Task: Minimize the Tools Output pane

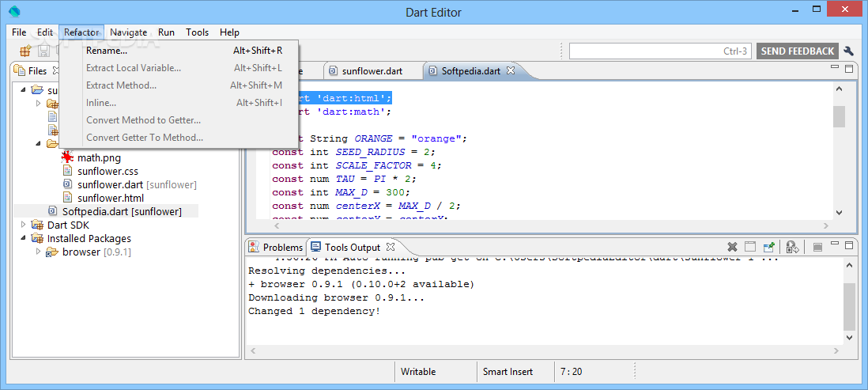Action: pos(836,243)
